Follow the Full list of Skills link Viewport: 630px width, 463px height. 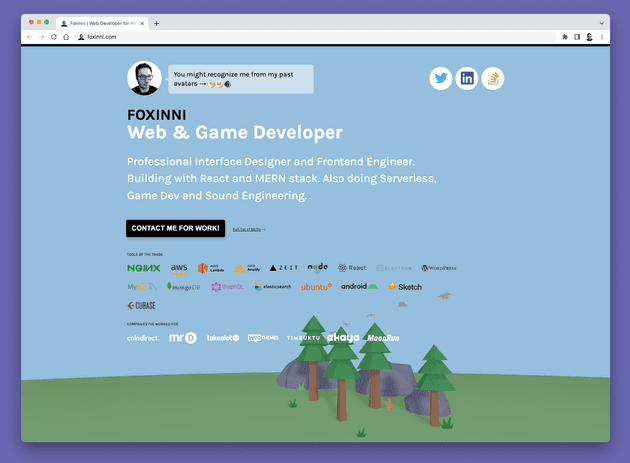coord(248,229)
